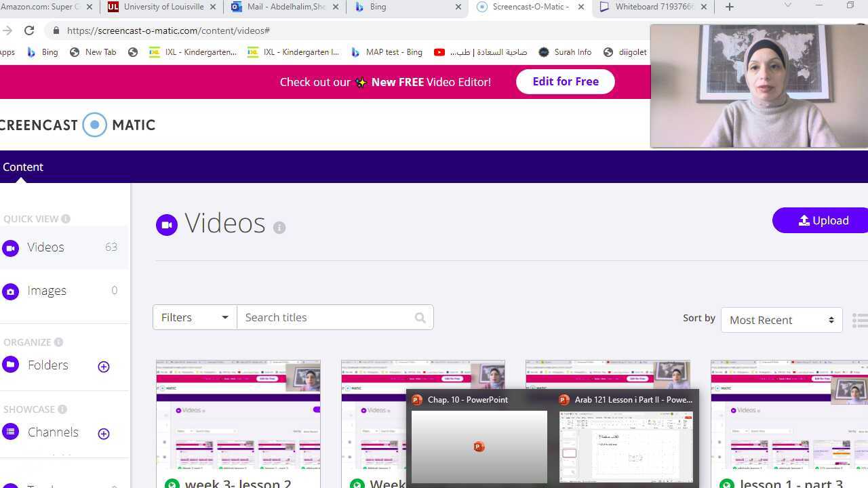Switch to the University of Louisville tab
868x488 pixels.
coord(161,7)
